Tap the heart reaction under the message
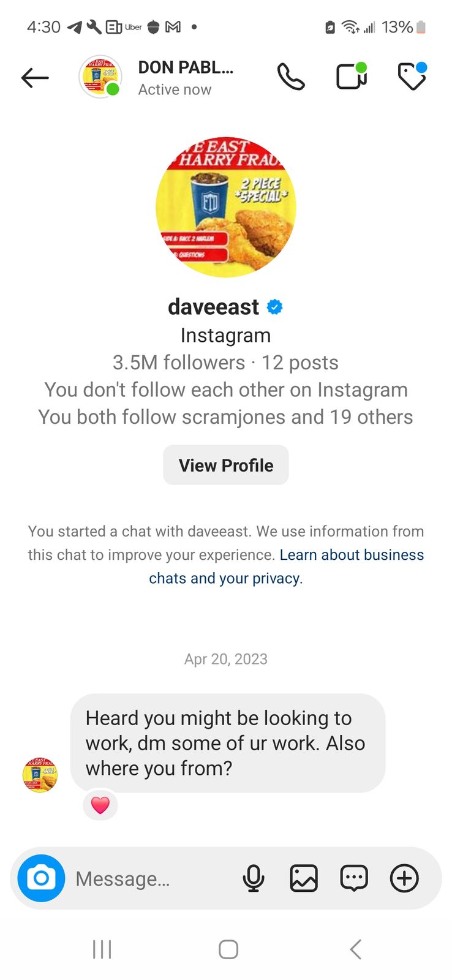Viewport: 452px width, 980px height. coord(100,805)
